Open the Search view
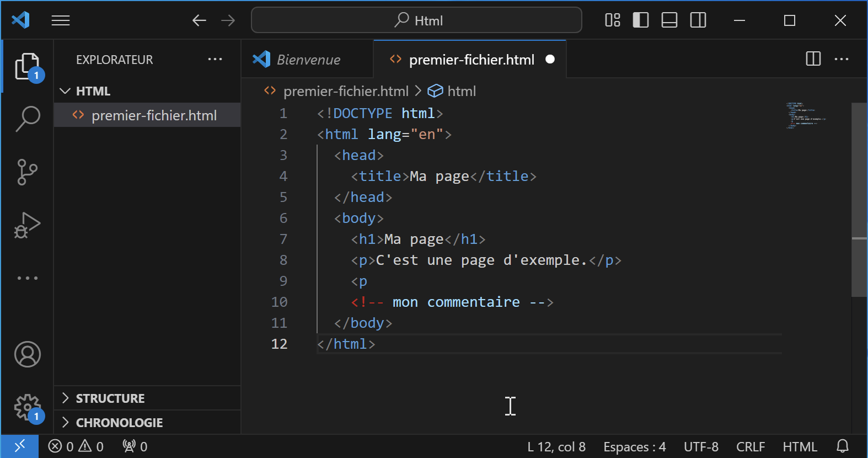This screenshot has width=868, height=458. pyautogui.click(x=27, y=119)
